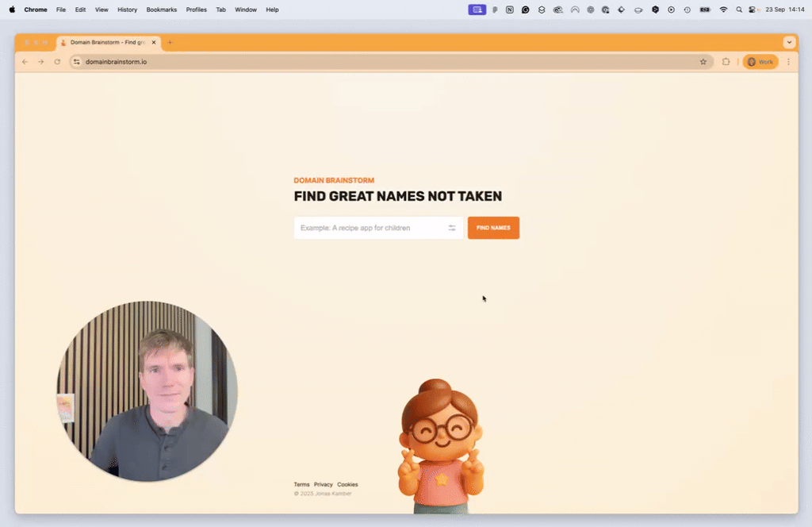Open the Chrome extensions puzzle icon
This screenshot has width=812, height=527.
point(726,62)
